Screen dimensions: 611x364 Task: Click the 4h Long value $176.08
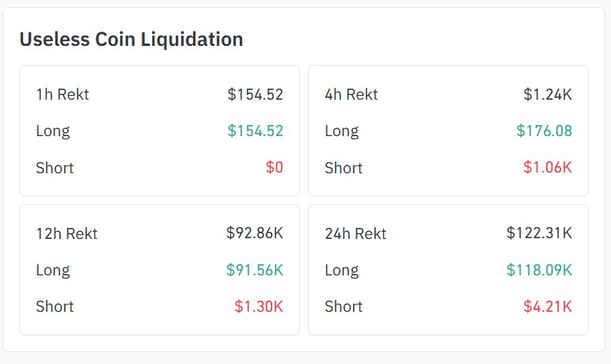tap(544, 131)
